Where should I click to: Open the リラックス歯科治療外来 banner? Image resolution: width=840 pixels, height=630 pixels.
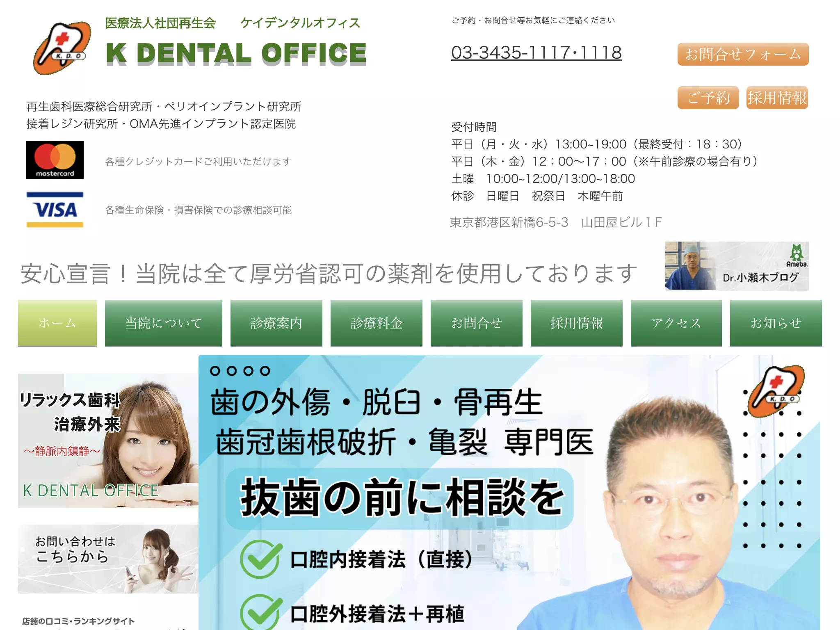tap(108, 441)
